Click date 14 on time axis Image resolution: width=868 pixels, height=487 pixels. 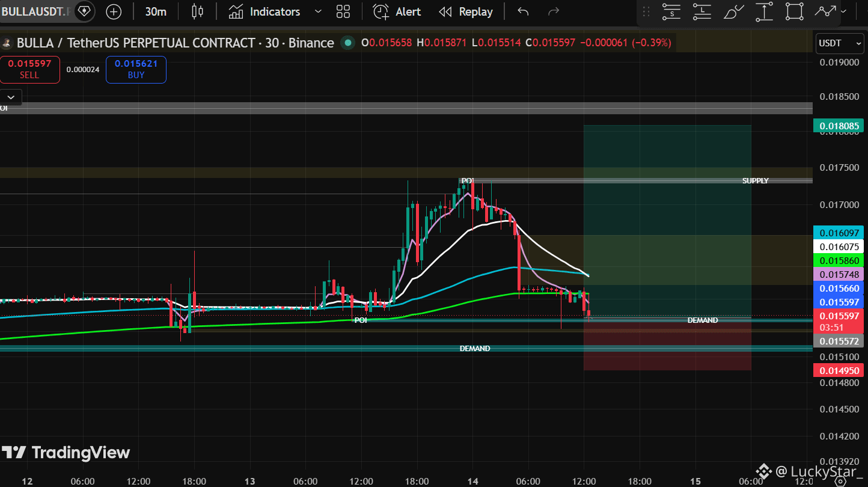[x=472, y=481]
